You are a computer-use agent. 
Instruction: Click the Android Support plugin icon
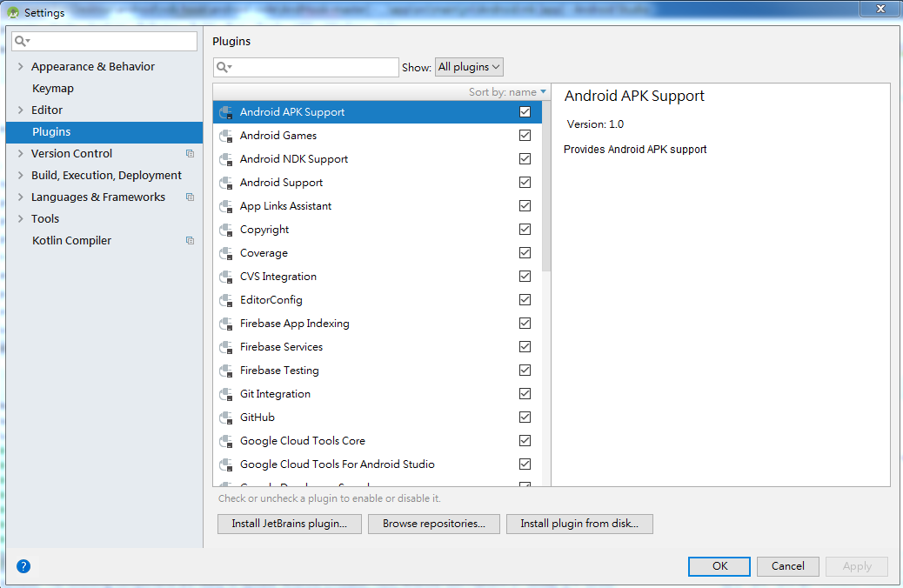tap(226, 184)
